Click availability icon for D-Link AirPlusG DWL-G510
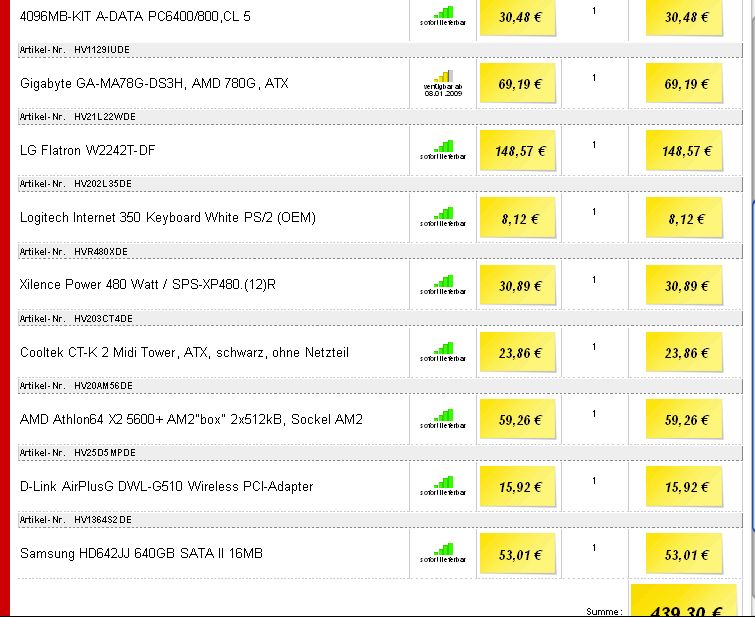Screen dimensions: 755x617 tap(443, 486)
